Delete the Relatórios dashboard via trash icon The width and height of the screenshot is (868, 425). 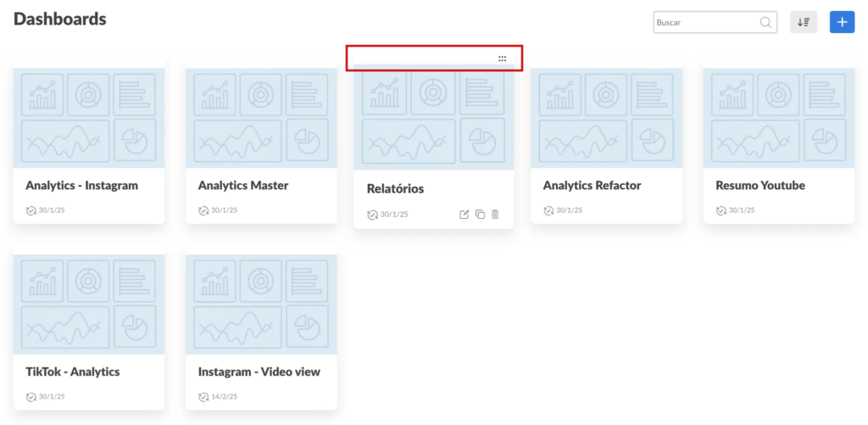tap(495, 215)
